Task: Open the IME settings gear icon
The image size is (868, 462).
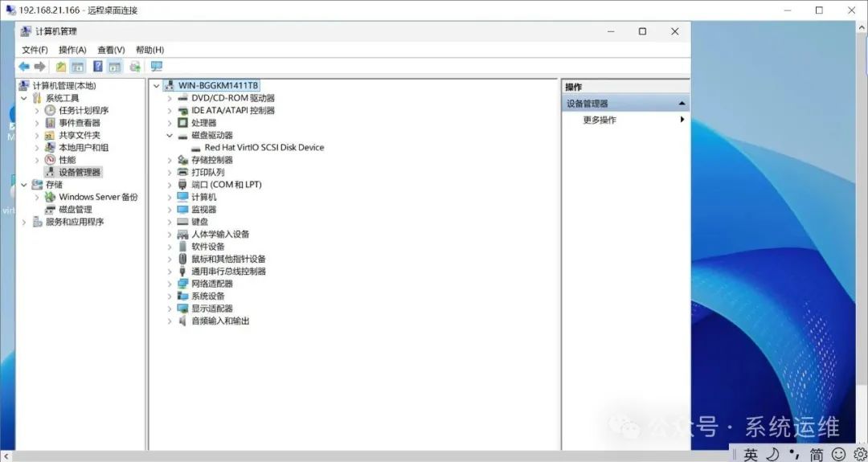Action: click(859, 455)
